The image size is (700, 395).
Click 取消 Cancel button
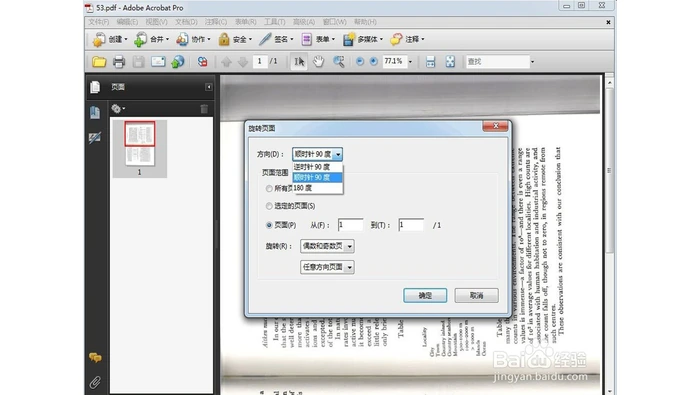(x=476, y=295)
